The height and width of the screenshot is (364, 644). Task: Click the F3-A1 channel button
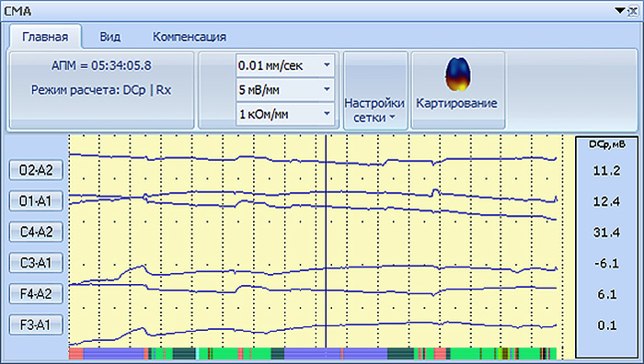(36, 325)
